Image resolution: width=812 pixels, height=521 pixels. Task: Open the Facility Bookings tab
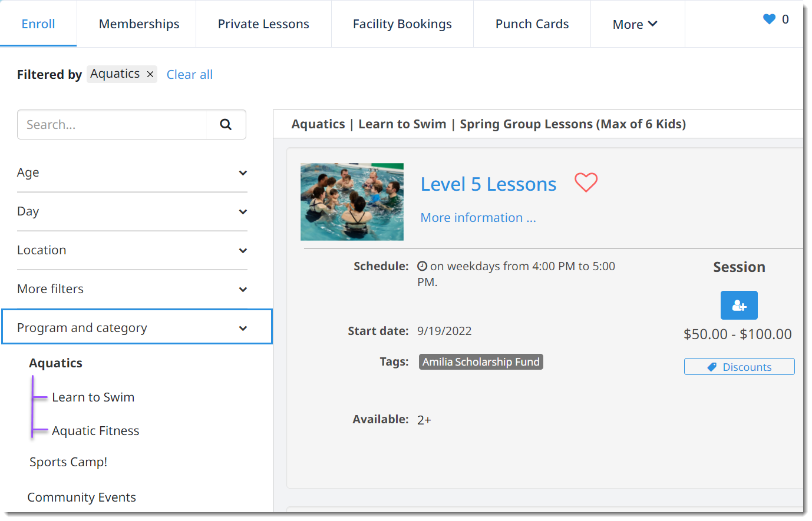tap(402, 24)
